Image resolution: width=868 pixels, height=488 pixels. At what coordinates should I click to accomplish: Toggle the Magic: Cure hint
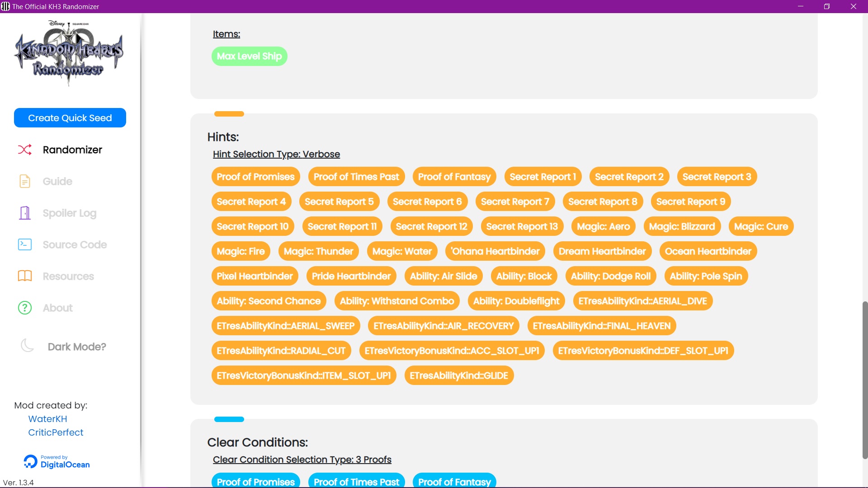761,226
